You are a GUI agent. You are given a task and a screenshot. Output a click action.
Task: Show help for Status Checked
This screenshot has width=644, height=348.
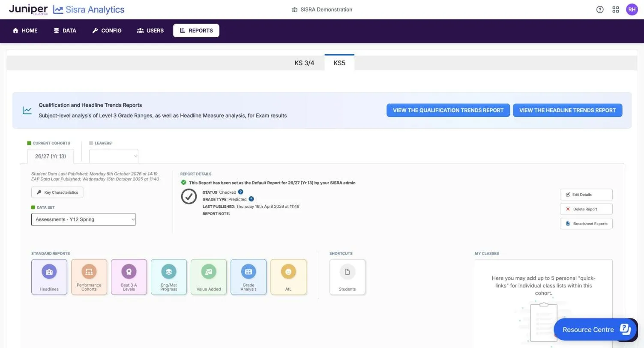coord(241,192)
